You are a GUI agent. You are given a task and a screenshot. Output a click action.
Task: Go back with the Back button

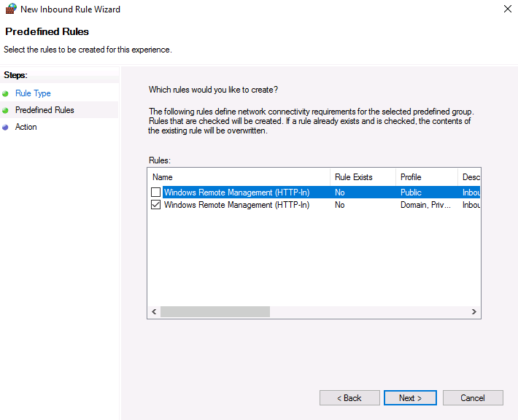[x=349, y=398]
